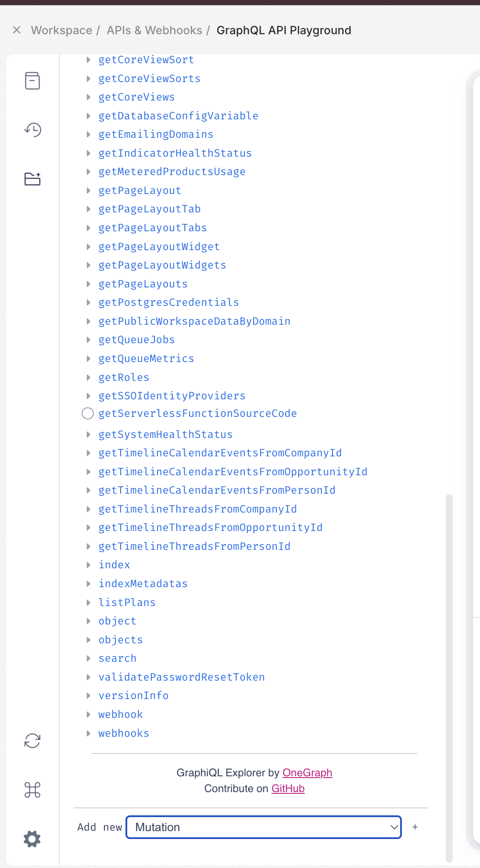Go to Workspace breadcrumb
The width and height of the screenshot is (480, 868).
[x=61, y=30]
